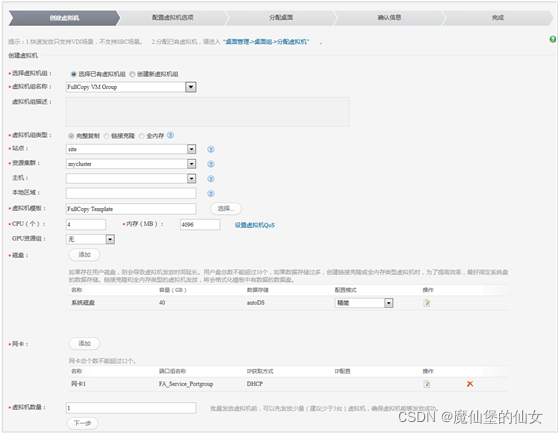Expand the site dropdown
The width and height of the screenshot is (558, 433).
tap(191, 149)
